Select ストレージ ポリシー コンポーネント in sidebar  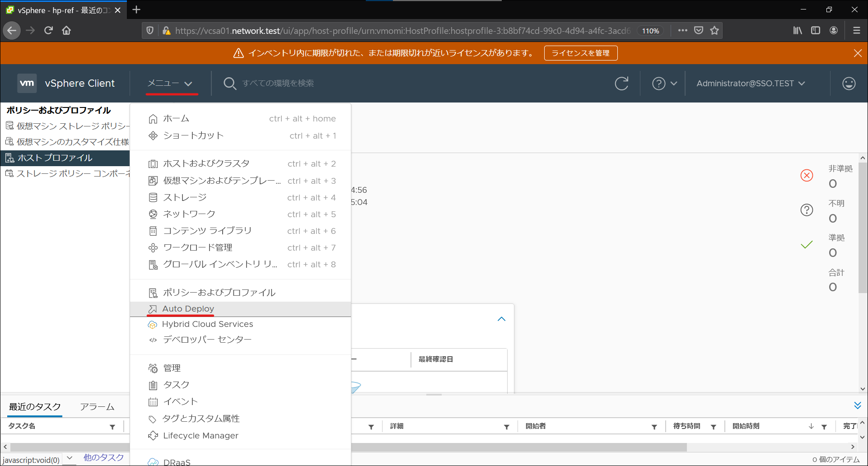[x=65, y=173]
